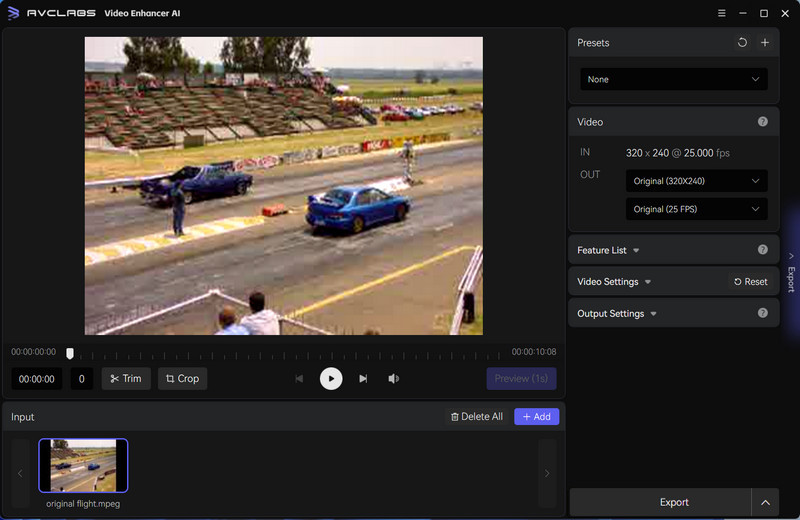Open help for Output Settings section
Screen dimensions: 800x520
tap(763, 313)
